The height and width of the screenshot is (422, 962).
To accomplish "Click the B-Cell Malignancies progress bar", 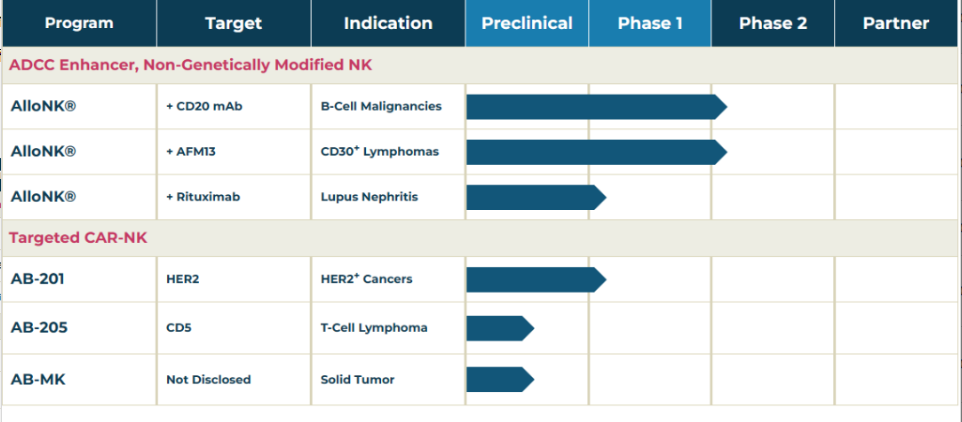I will coord(595,106).
